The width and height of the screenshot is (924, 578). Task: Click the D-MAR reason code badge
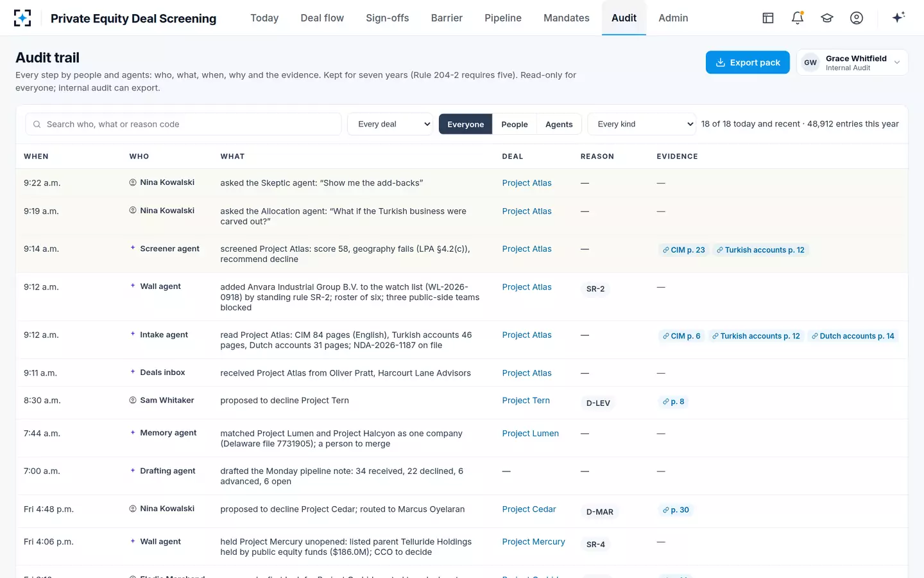tap(600, 512)
